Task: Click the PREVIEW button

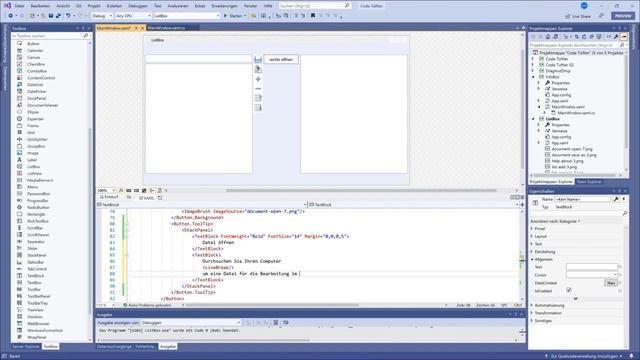Action: click(x=623, y=16)
